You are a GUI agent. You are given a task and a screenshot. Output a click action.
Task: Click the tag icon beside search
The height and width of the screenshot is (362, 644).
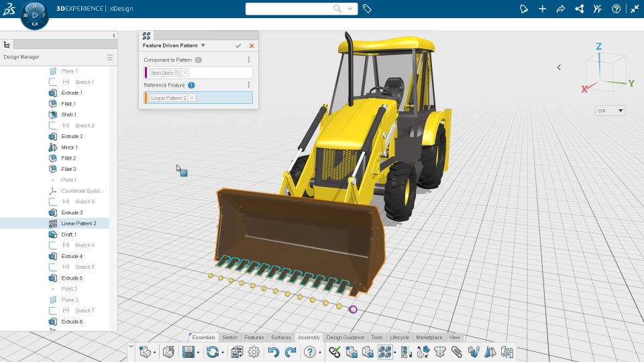(x=367, y=9)
